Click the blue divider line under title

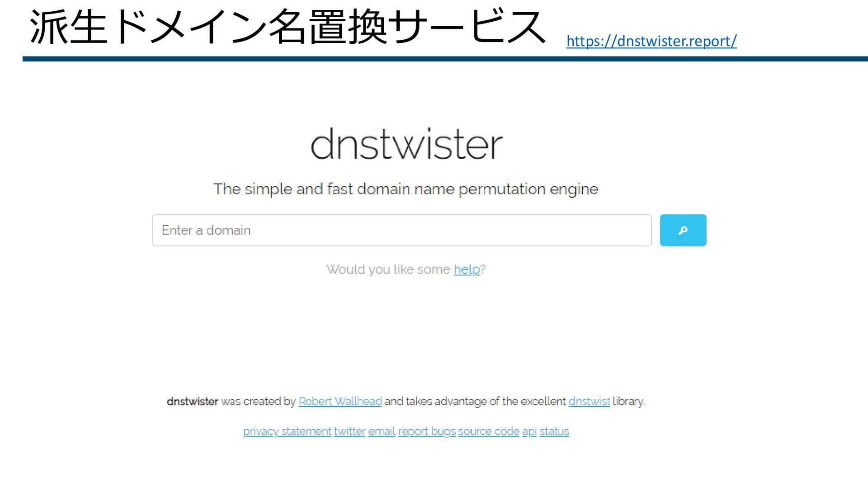(x=445, y=59)
